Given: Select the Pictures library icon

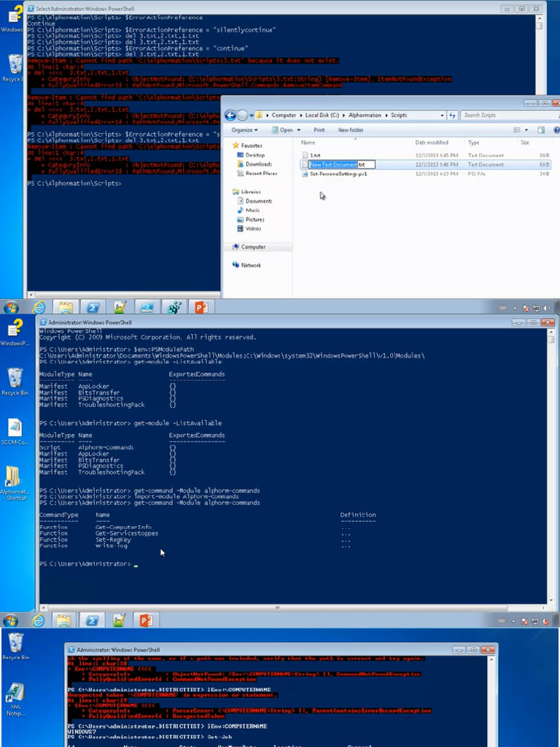Looking at the screenshot, I should [254, 220].
